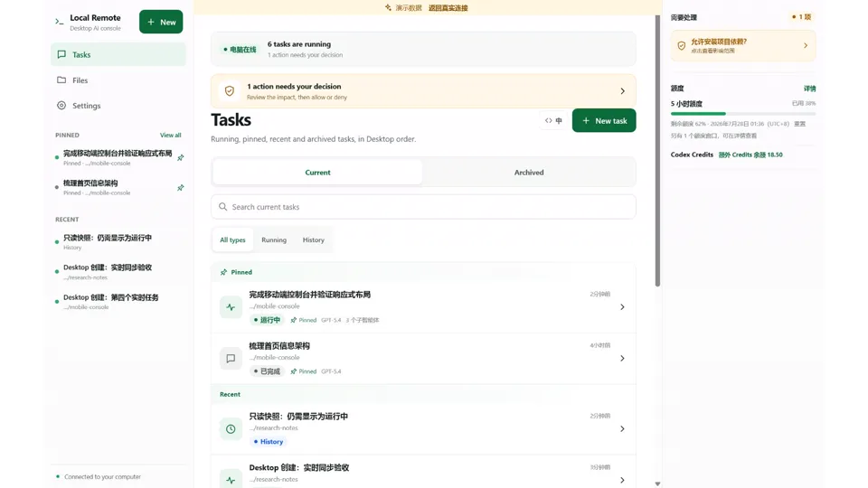Click the main vertical scrollbar thumb
The height and width of the screenshot is (488, 868).
(x=657, y=149)
